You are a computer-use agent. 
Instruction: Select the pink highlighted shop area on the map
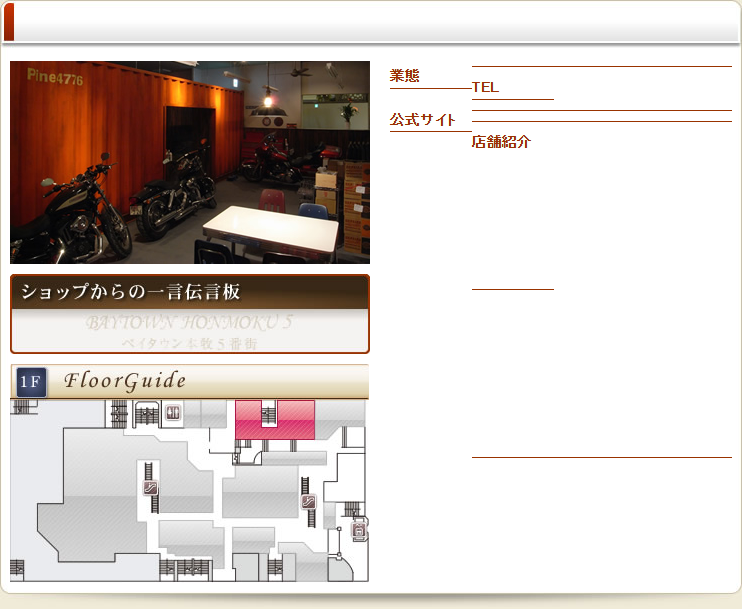coord(295,420)
